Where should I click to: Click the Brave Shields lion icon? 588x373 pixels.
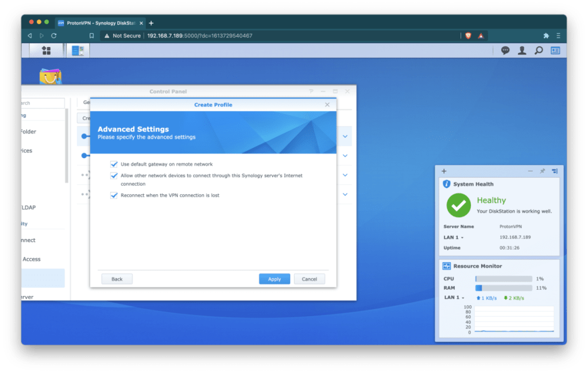click(x=468, y=36)
